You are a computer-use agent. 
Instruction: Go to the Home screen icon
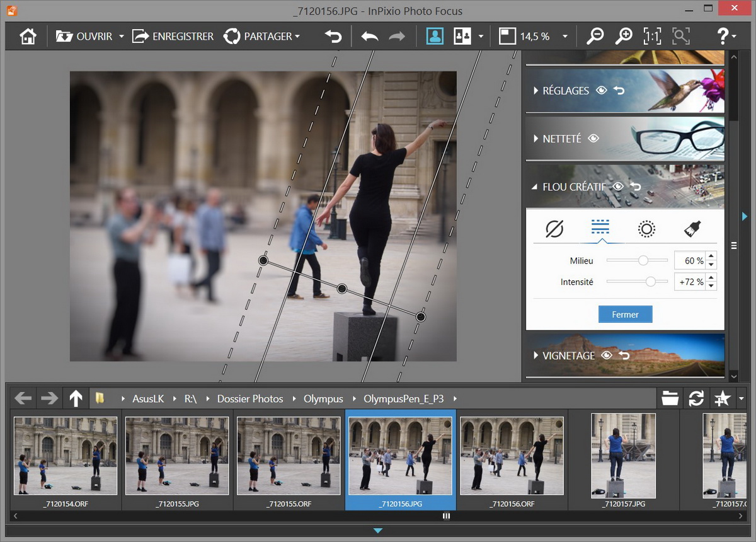(x=28, y=37)
